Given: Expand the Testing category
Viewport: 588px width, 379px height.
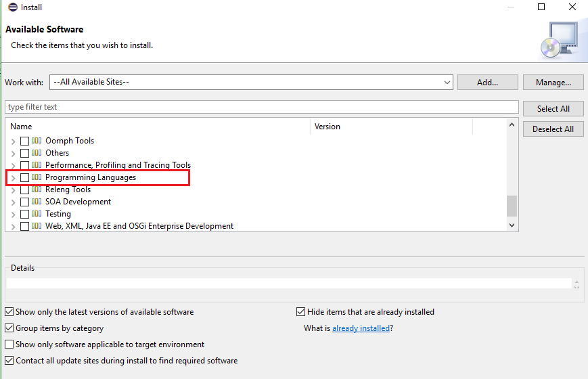Looking at the screenshot, I should click(13, 215).
